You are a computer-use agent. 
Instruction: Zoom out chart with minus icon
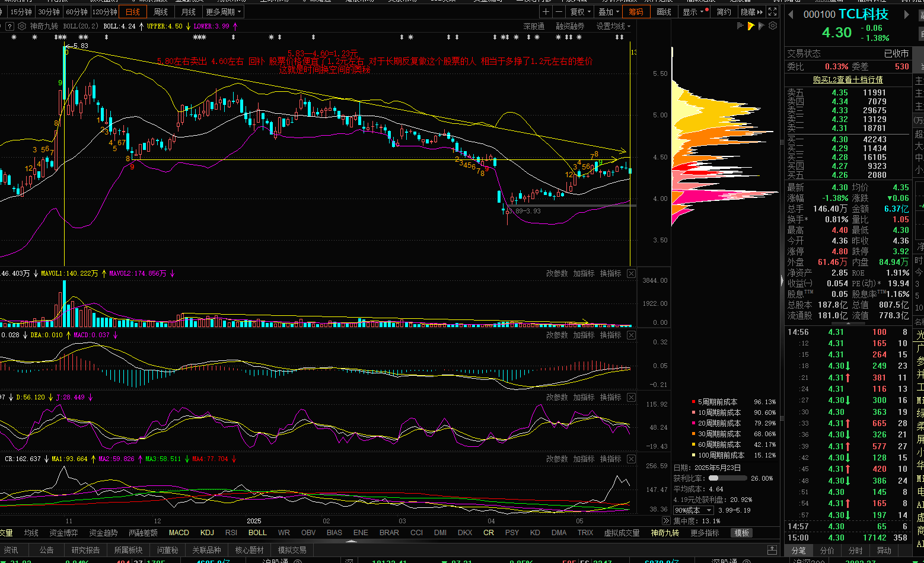coord(559,12)
